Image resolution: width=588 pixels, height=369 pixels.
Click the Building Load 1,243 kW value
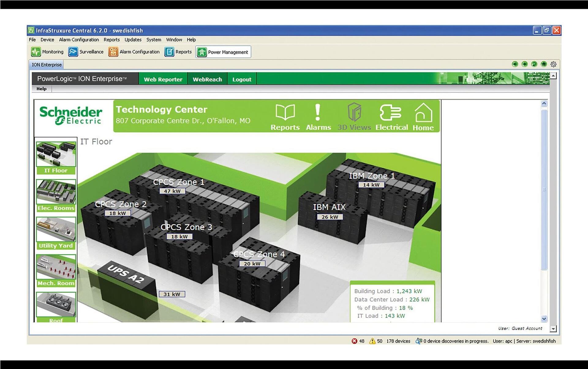(x=409, y=291)
